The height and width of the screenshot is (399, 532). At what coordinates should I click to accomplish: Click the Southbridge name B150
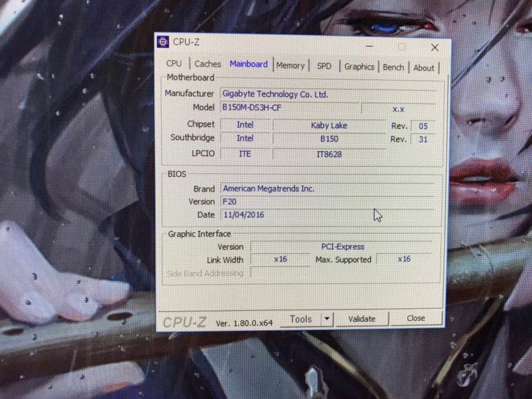click(x=329, y=139)
